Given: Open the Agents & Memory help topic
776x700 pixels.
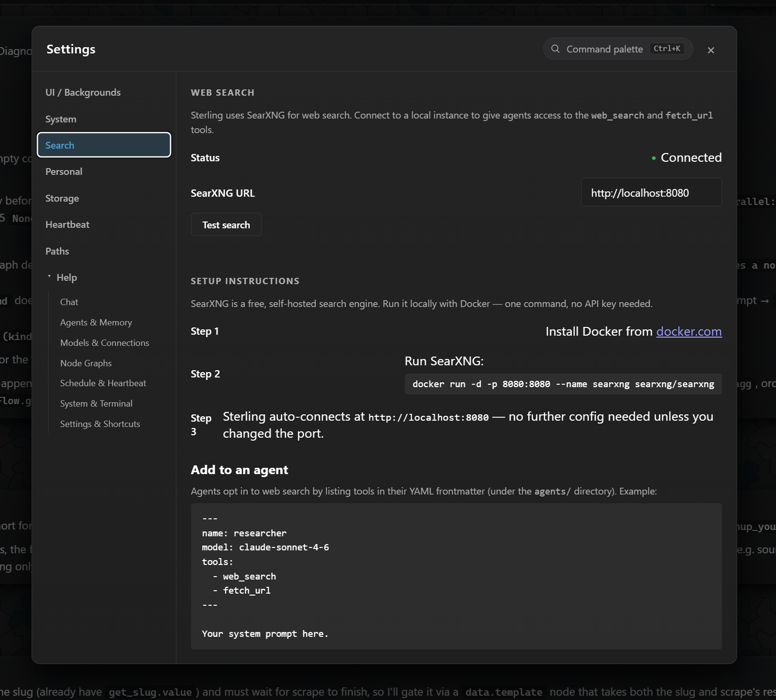Looking at the screenshot, I should tap(96, 323).
